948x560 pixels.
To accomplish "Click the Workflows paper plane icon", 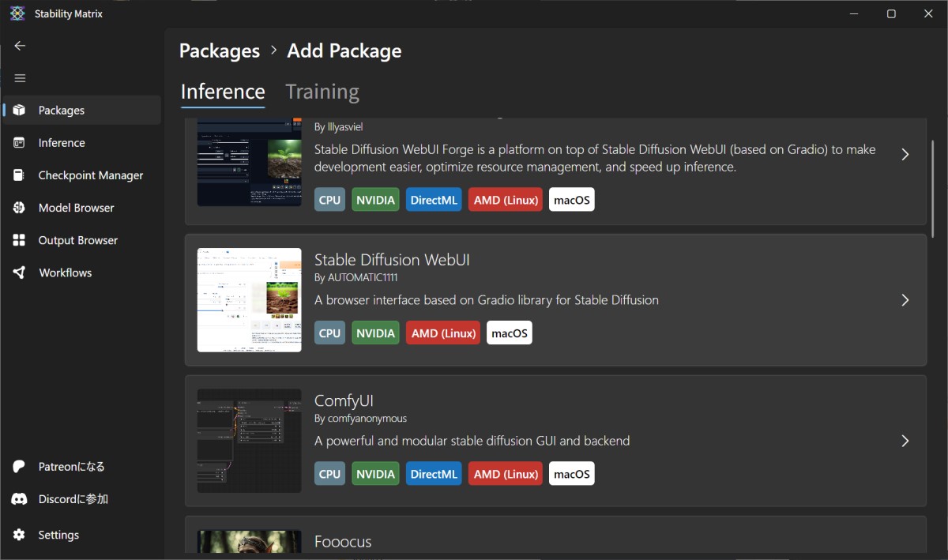I will click(x=20, y=272).
